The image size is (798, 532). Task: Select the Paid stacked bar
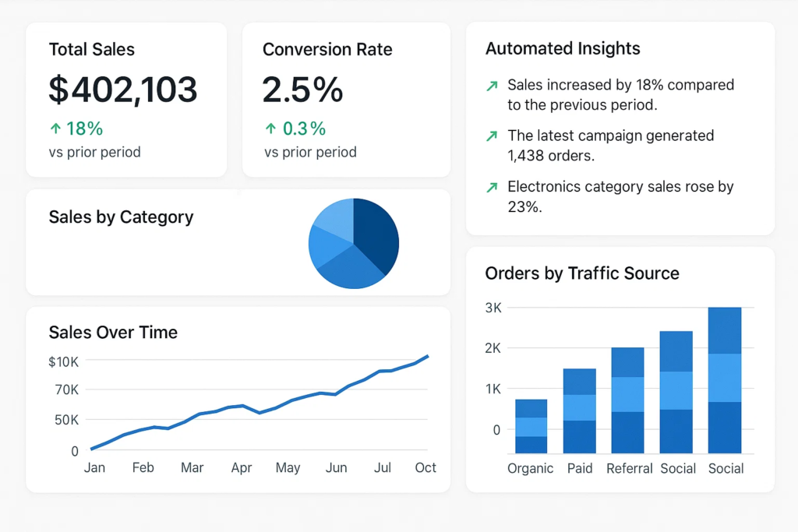pyautogui.click(x=579, y=410)
